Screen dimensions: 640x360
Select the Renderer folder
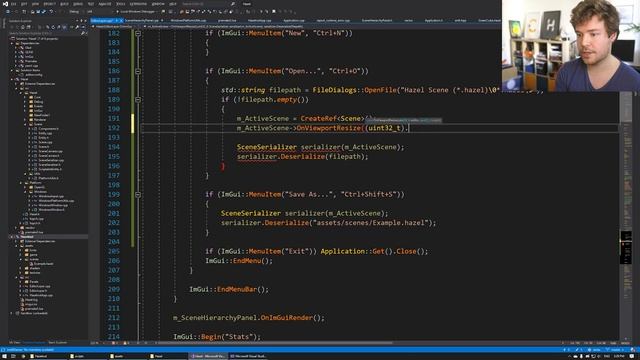click(40, 120)
